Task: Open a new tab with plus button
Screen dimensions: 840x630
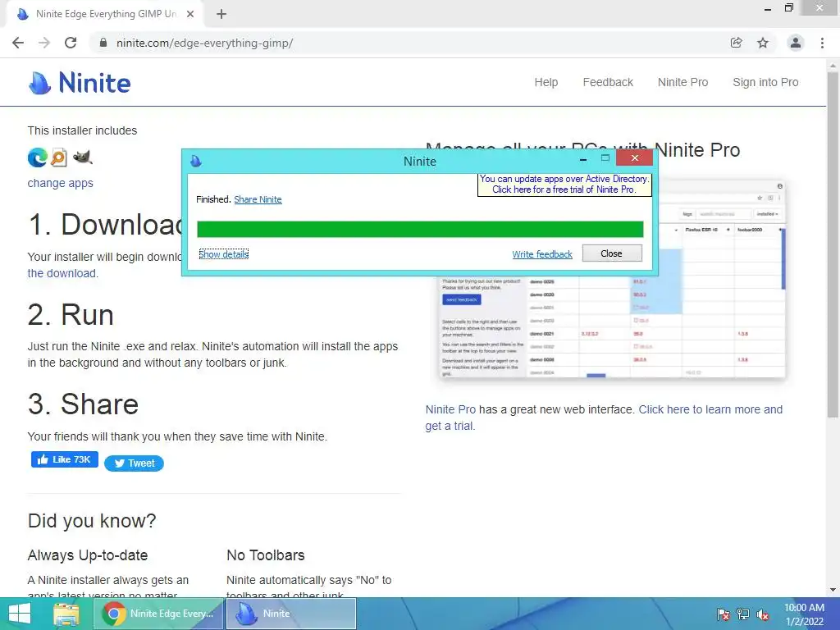Action: [221, 14]
